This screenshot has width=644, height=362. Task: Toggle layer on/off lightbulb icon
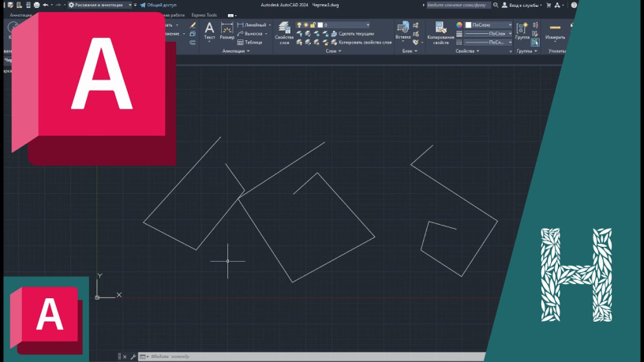point(299,25)
